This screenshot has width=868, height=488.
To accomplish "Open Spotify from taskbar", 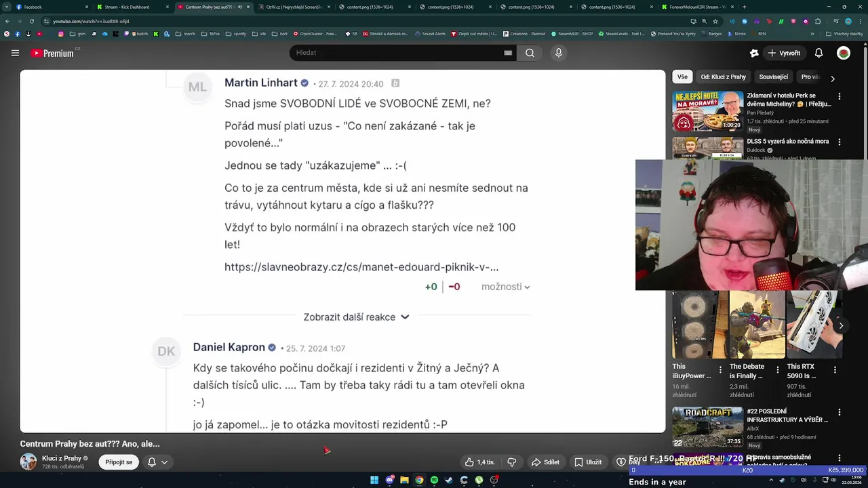I will tap(434, 480).
